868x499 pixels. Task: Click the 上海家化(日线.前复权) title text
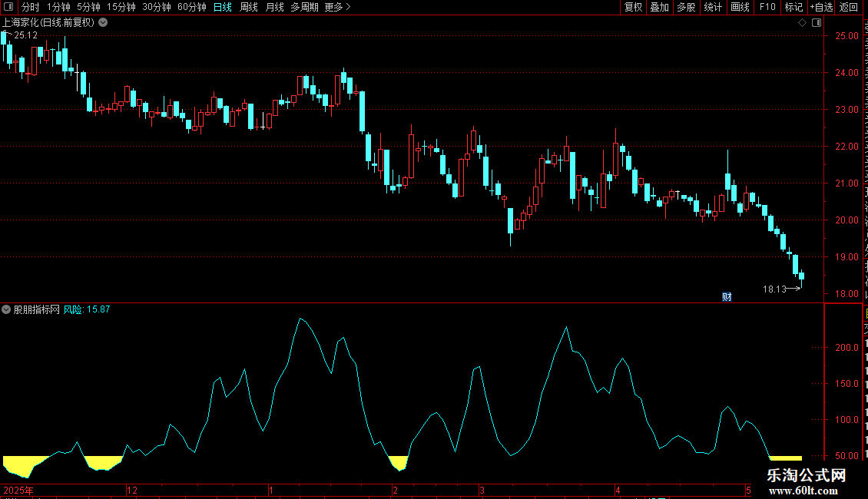(x=48, y=23)
